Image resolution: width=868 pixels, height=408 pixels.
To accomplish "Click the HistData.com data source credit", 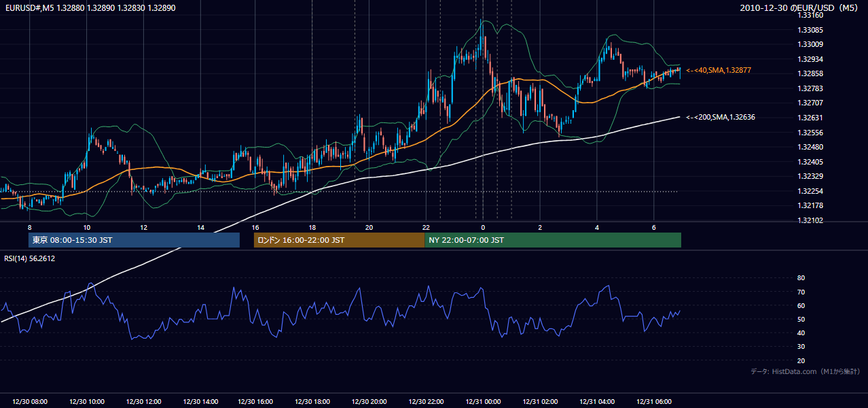I will 806,371.
